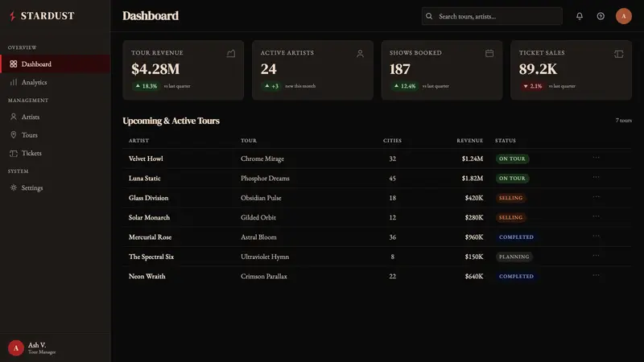Select the Luna Static artist name
The image size is (644, 362).
coord(145,178)
